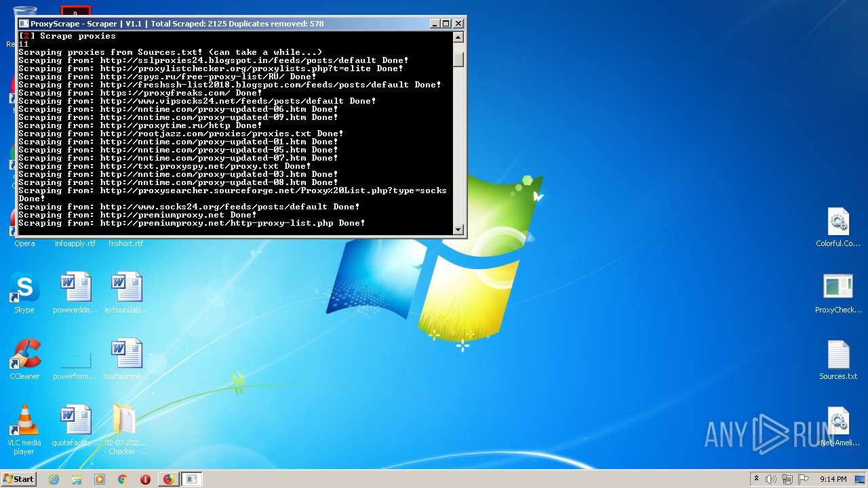Minimize the ProxyScrape console window

pos(435,23)
